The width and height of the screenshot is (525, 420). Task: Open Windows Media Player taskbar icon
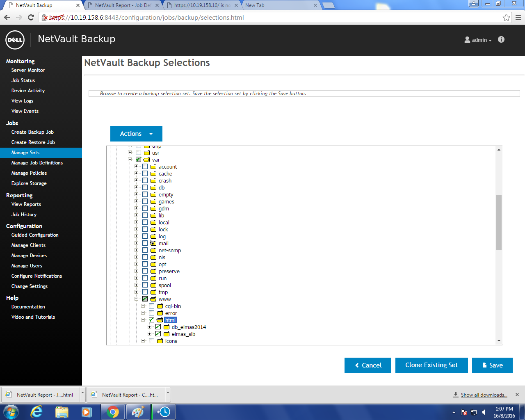(87, 412)
